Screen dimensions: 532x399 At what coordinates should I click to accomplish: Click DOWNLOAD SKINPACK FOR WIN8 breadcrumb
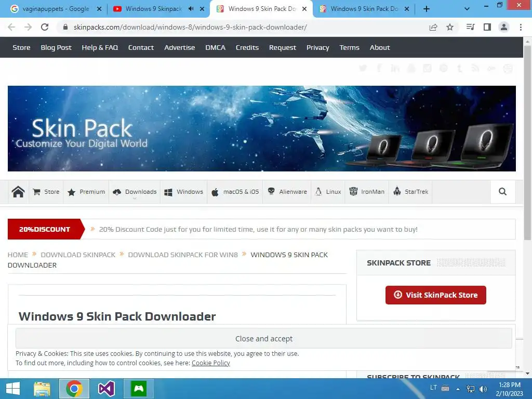tap(183, 255)
